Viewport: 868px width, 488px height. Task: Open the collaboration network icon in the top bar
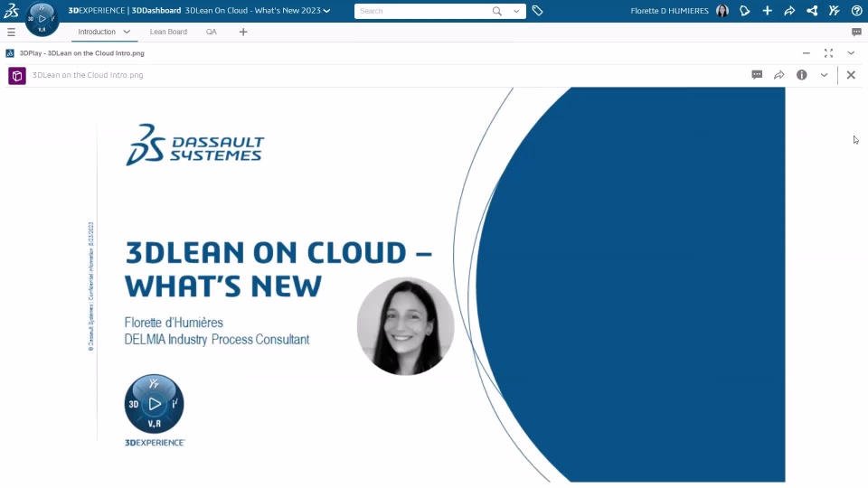[x=812, y=11]
